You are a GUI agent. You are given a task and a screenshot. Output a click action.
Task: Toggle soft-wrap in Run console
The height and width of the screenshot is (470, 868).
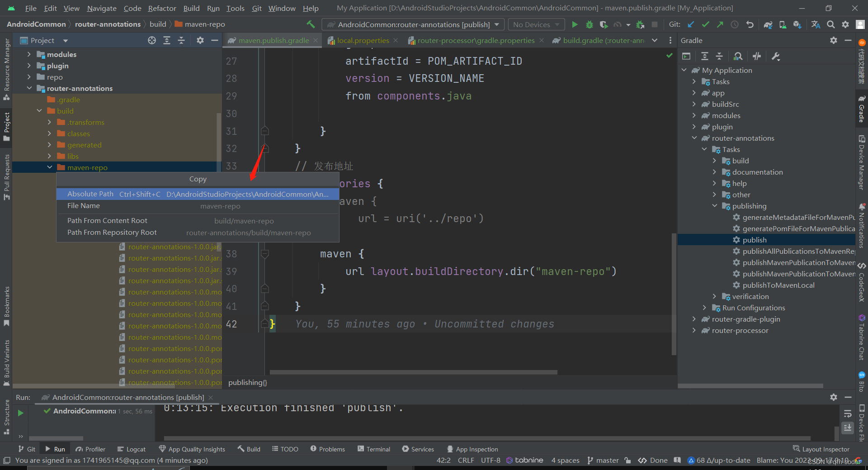click(848, 413)
